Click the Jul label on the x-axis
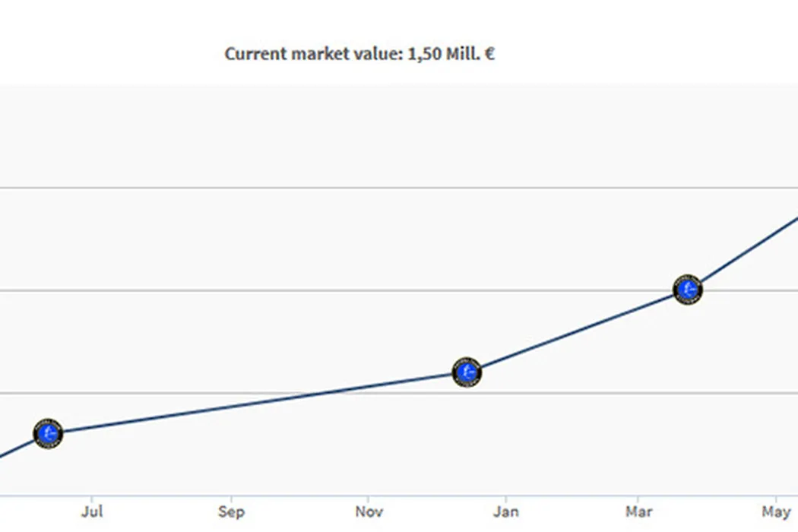 [x=92, y=511]
